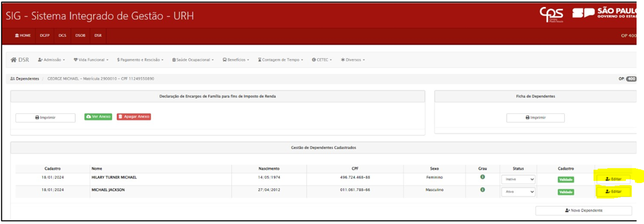This screenshot has height=224, width=644.
Task: Edit dependent Hilary Turner Michael
Action: (x=613, y=179)
